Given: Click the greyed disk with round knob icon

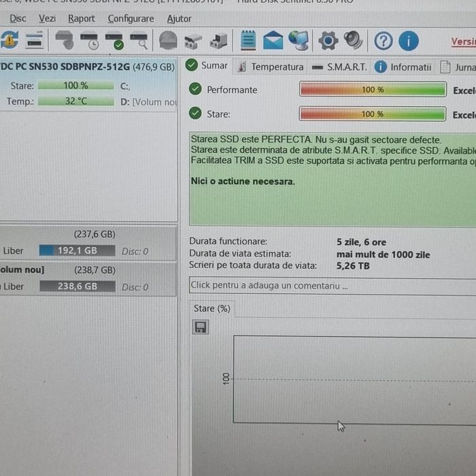Looking at the screenshot, I should point(65,39).
